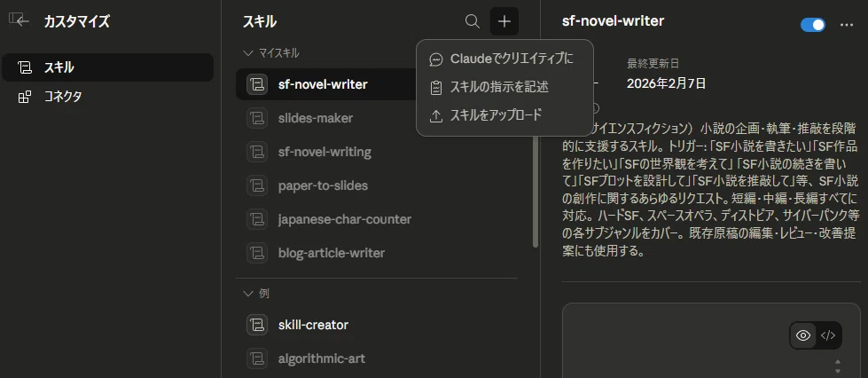The width and height of the screenshot is (868, 378).
Task: Select the スキル item in left sidebar
Action: pos(107,67)
